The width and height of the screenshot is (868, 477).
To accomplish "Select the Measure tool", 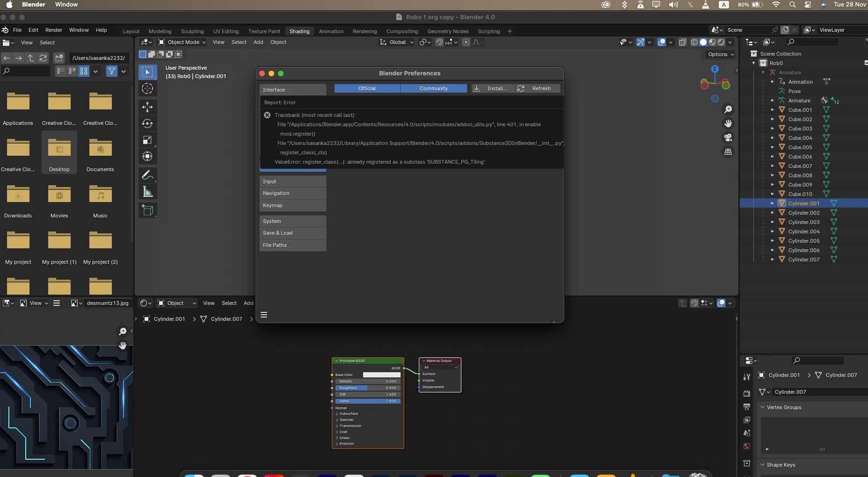I will (147, 191).
